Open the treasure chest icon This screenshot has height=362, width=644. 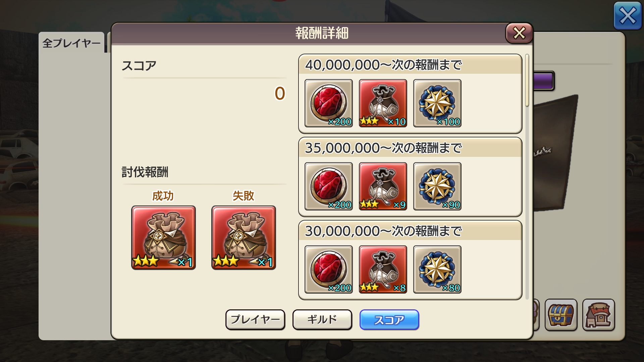tap(561, 315)
